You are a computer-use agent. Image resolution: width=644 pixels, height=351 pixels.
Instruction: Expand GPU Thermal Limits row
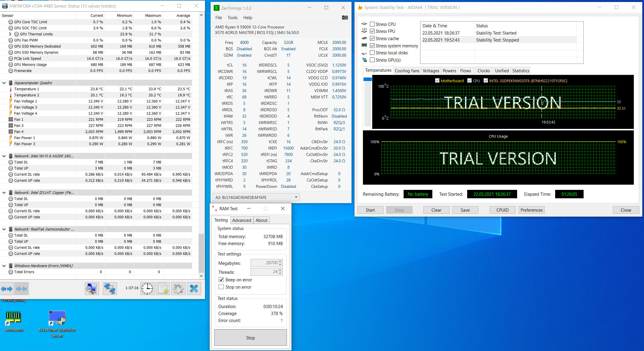[10, 34]
